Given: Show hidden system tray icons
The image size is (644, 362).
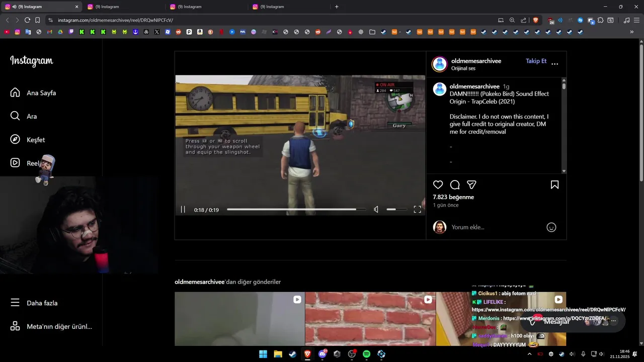Looking at the screenshot, I should pyautogui.click(x=529, y=354).
